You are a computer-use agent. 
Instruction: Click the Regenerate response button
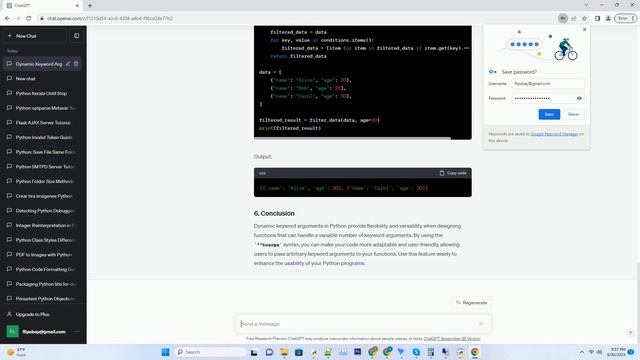pos(471,303)
